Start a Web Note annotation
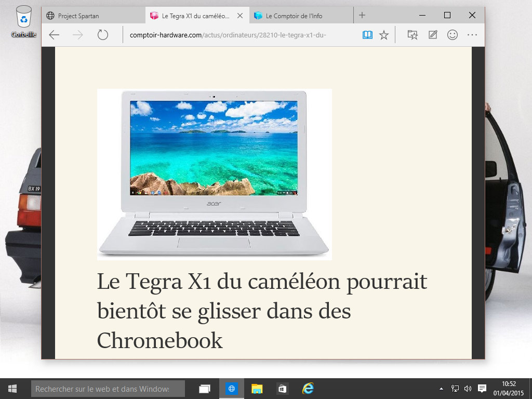The image size is (532, 399). (433, 35)
